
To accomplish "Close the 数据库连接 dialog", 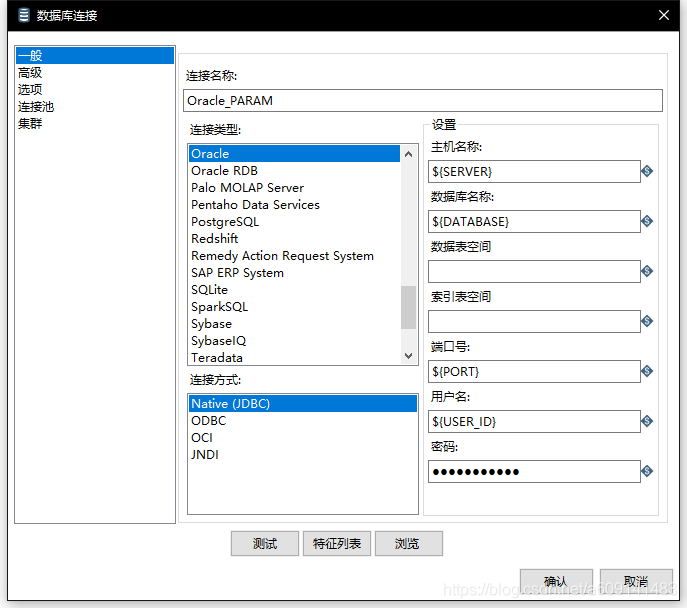I will coord(663,15).
